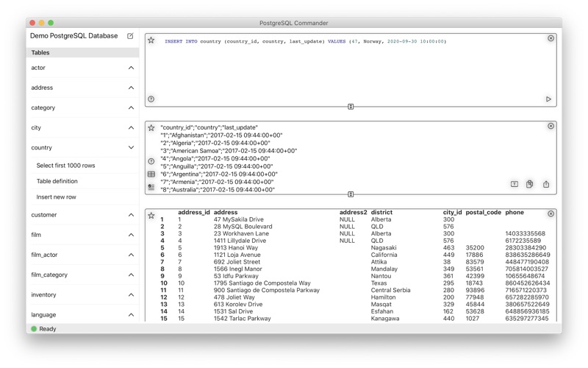Expand the film_actor table
588x368 pixels.
(x=131, y=255)
